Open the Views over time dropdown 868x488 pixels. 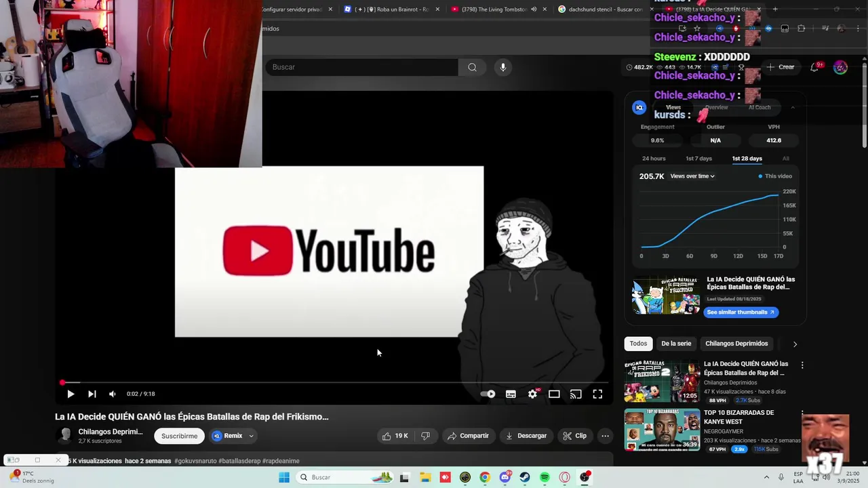point(692,176)
